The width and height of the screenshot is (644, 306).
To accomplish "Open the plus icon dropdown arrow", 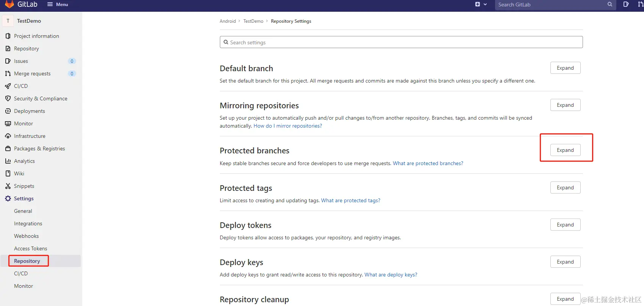I will click(x=485, y=5).
